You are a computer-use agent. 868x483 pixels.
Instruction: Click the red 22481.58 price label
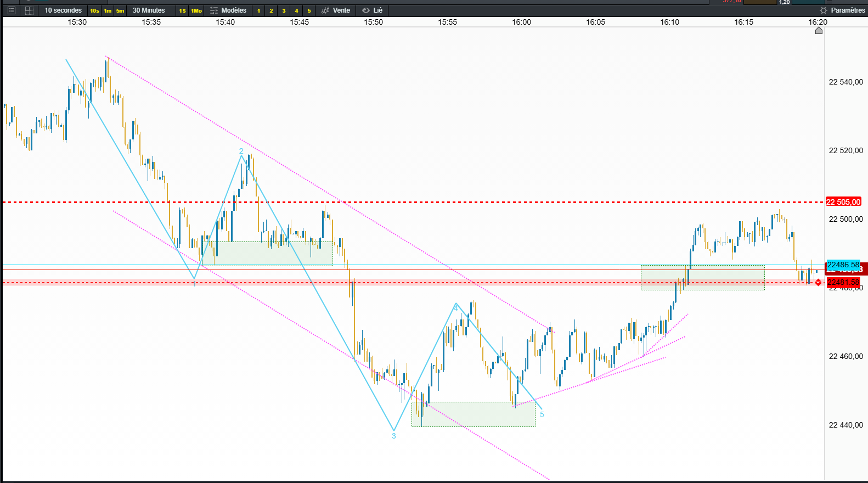click(843, 282)
